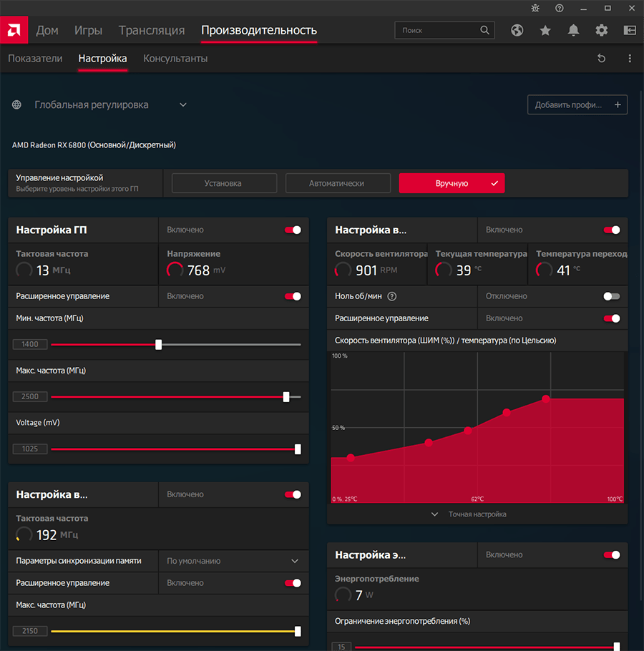Disable the Настройка ГП toggle

293,230
